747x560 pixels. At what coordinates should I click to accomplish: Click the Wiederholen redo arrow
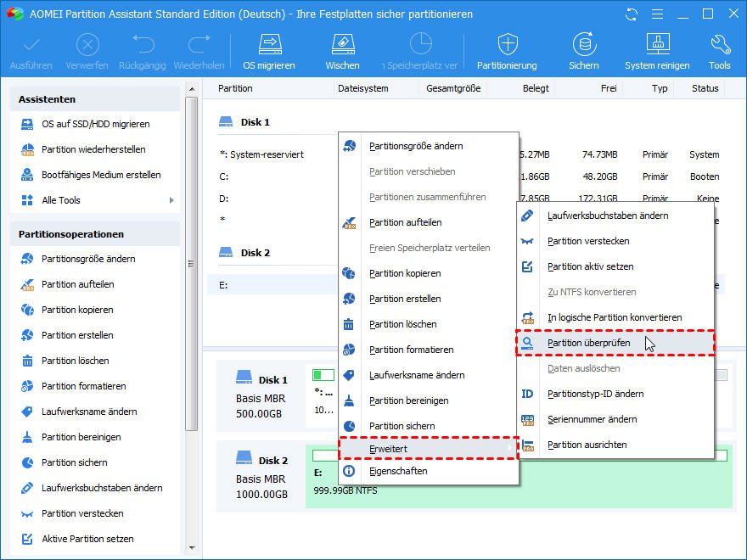pyautogui.click(x=199, y=44)
